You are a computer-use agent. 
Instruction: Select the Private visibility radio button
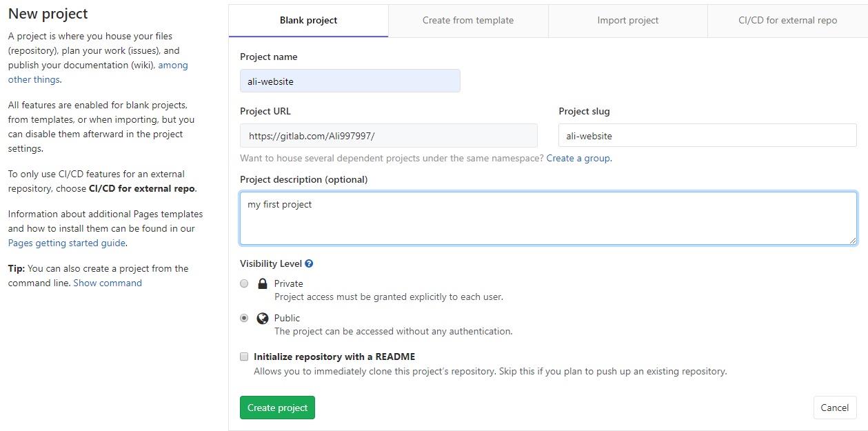[x=244, y=283]
